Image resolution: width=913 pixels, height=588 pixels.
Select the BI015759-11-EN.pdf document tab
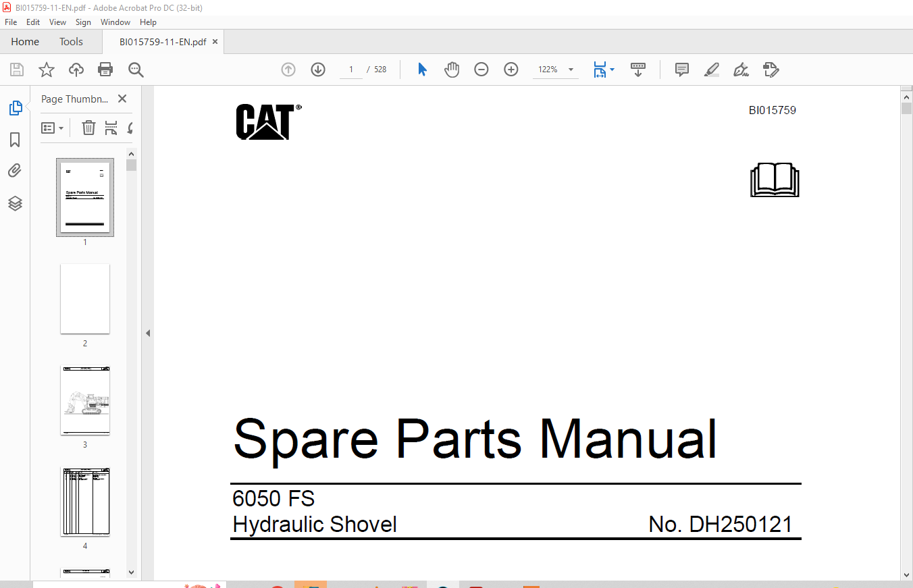163,42
